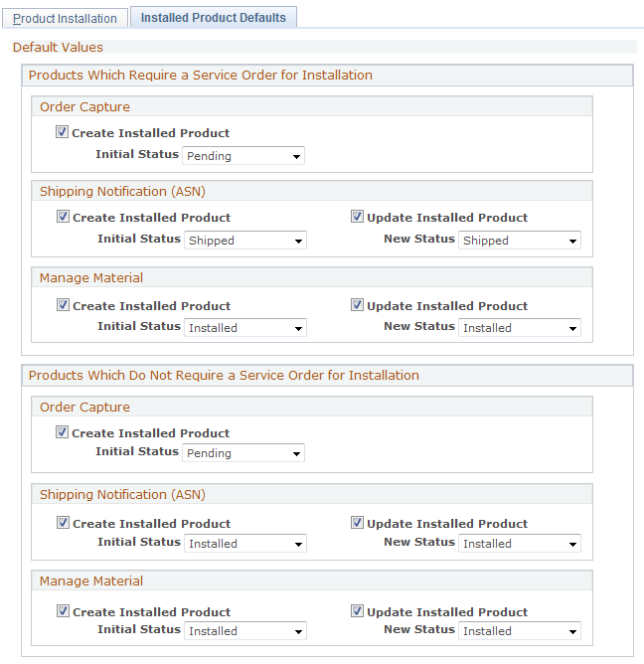Open Initial Status dropdown showing Shipped
Viewport: 644px width, 664px height.
[x=245, y=241]
